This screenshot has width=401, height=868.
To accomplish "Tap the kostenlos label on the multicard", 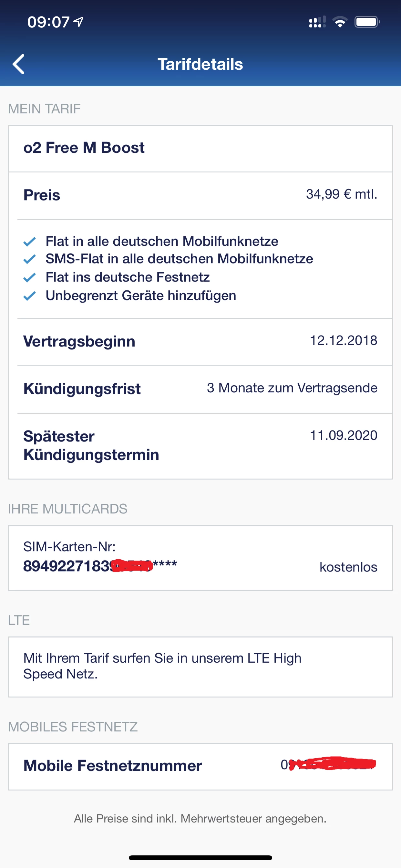I will click(348, 567).
